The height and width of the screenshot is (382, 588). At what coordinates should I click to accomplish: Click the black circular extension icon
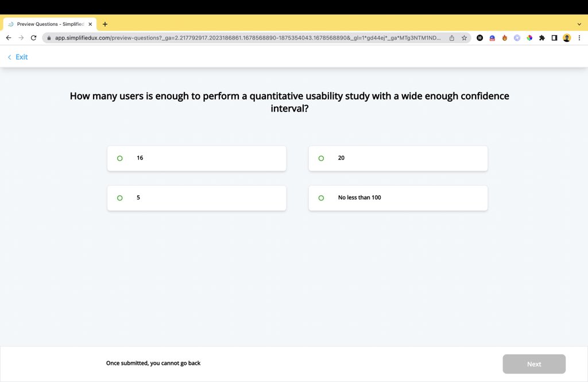[479, 37]
